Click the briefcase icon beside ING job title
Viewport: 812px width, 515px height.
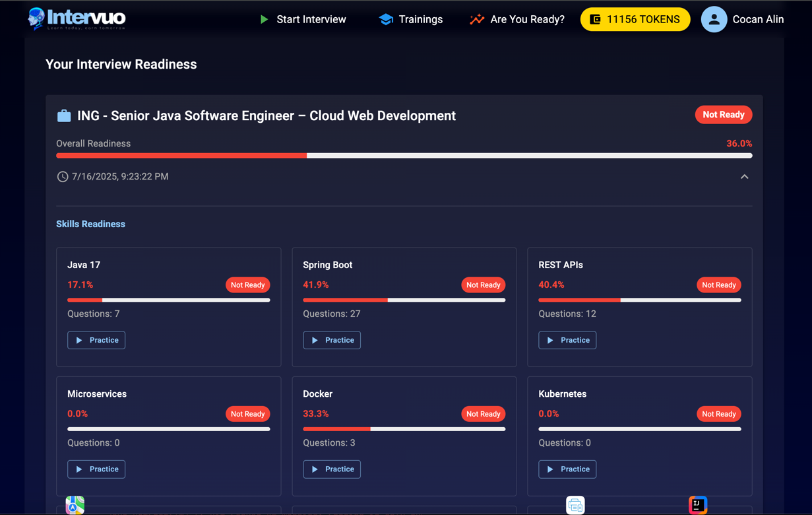64,116
